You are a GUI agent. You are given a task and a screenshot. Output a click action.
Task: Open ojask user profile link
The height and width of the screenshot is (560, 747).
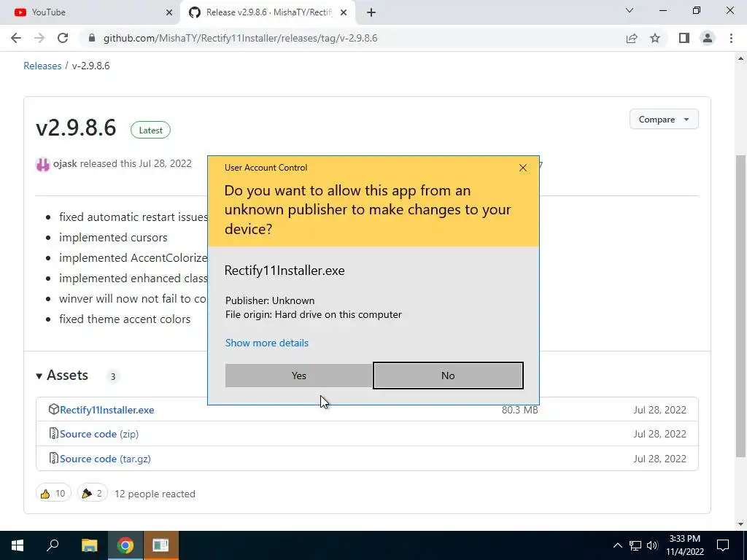pos(65,163)
